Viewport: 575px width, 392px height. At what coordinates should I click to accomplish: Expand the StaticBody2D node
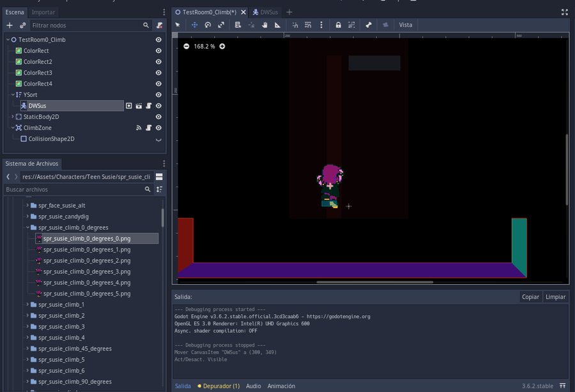pos(13,116)
